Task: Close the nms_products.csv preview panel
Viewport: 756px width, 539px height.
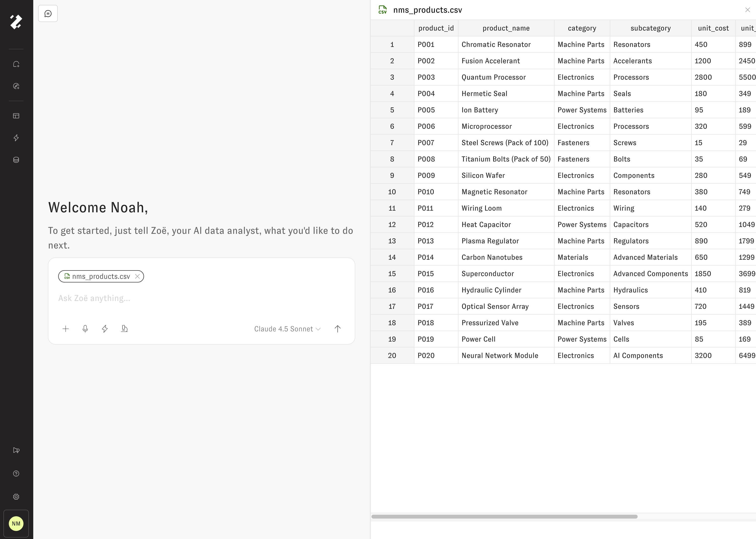Action: tap(747, 10)
